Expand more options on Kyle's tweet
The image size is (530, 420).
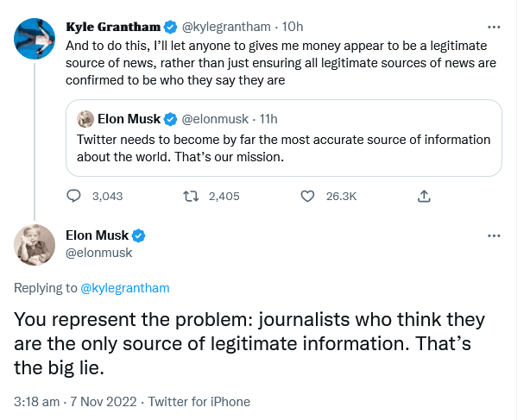click(x=494, y=27)
